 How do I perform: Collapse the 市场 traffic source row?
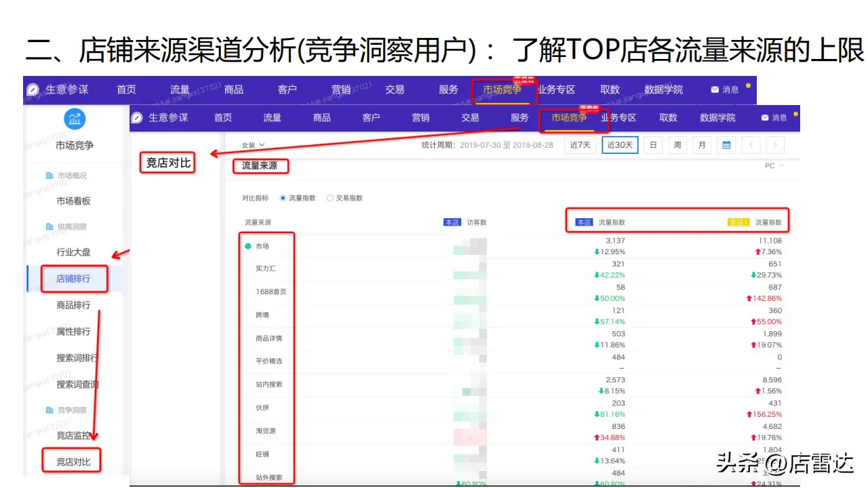click(248, 246)
